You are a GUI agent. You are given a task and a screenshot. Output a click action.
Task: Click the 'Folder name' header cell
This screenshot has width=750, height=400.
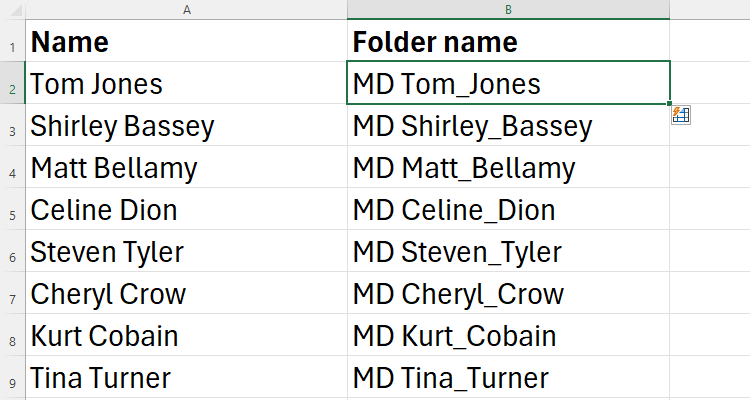pyautogui.click(x=508, y=42)
